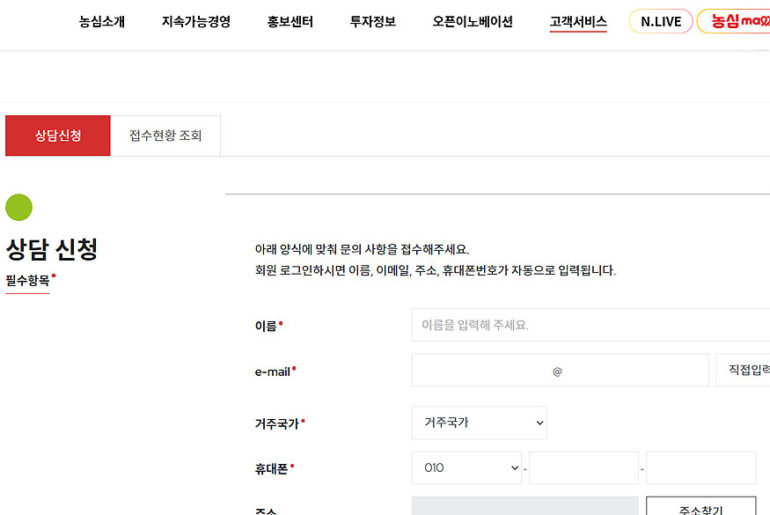Open the 오픈이노베이션 menu

click(472, 22)
